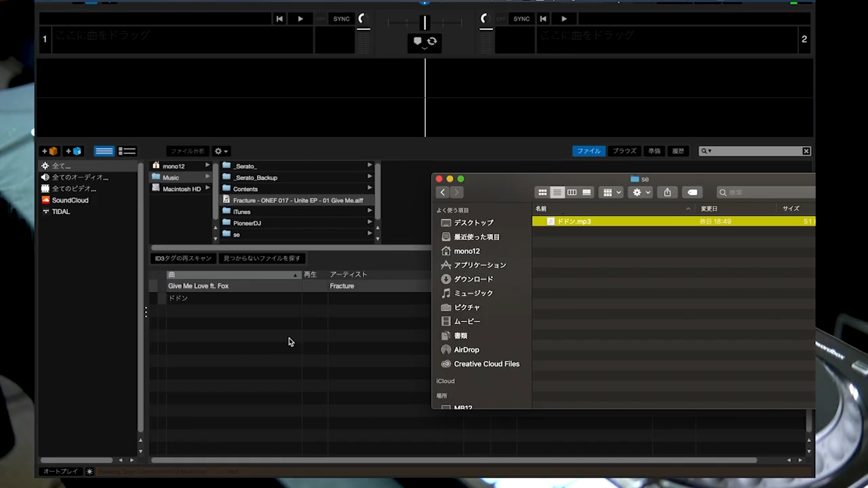Sort tracks by the 曲 column header
Viewport: 868px width, 488px height.
[x=233, y=274]
